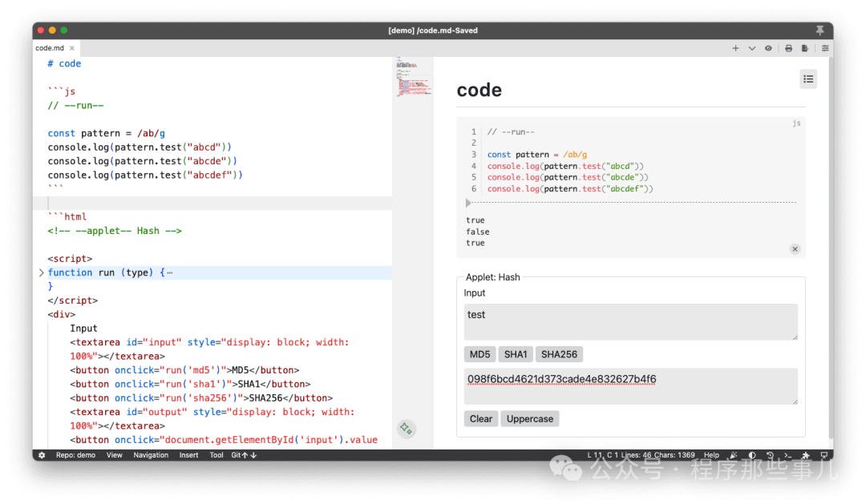This screenshot has height=504, width=866.
Task: Click the pin window icon in title bar
Action: [820, 30]
